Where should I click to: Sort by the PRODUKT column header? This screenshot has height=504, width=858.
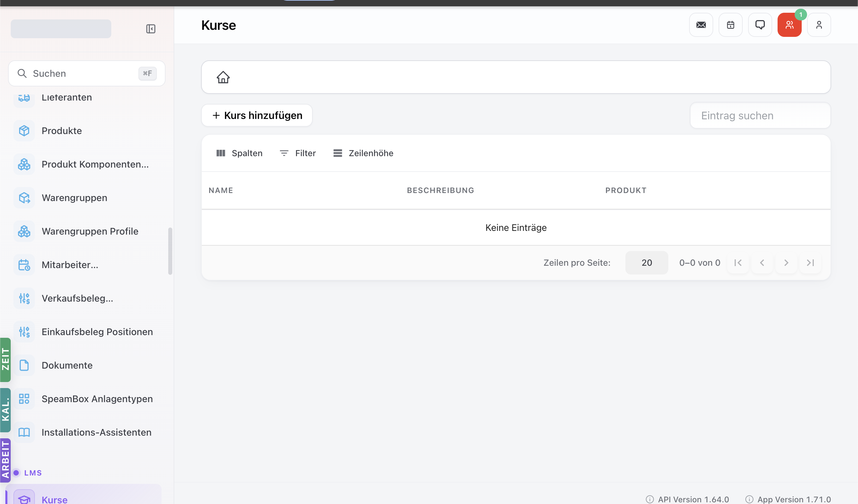[x=626, y=190]
